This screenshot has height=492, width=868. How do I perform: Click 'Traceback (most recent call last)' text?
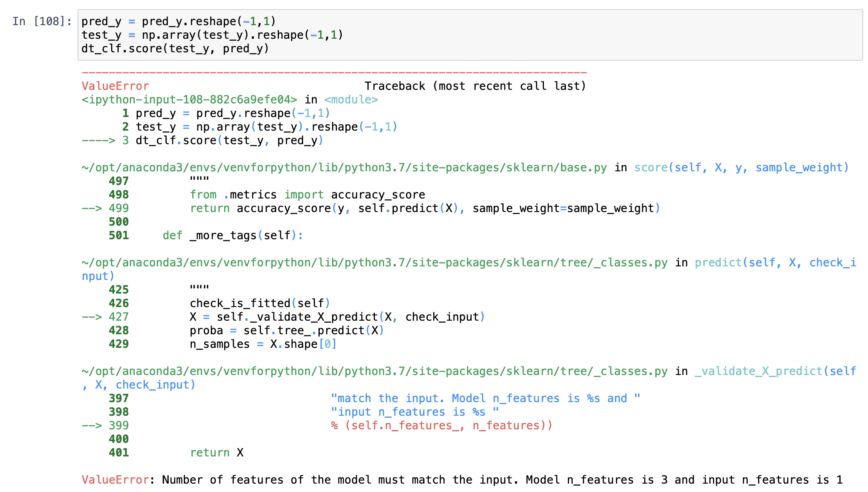tap(475, 86)
